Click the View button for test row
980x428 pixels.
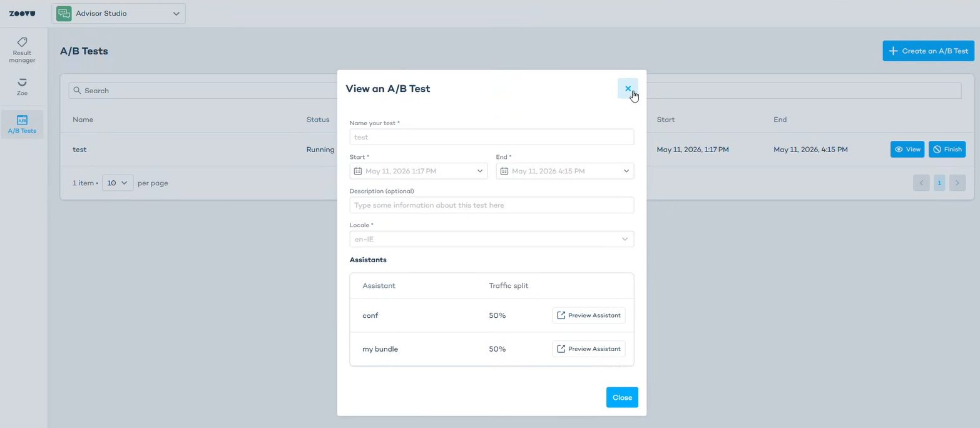(907, 150)
